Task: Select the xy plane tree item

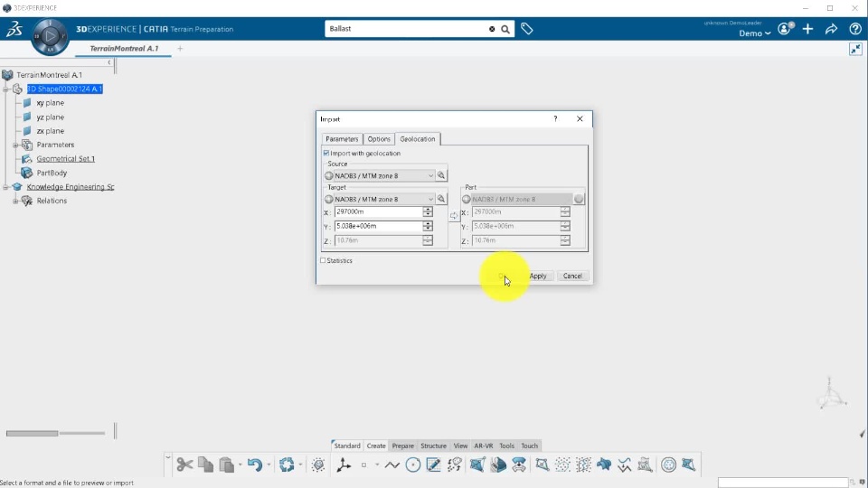Action: 50,103
